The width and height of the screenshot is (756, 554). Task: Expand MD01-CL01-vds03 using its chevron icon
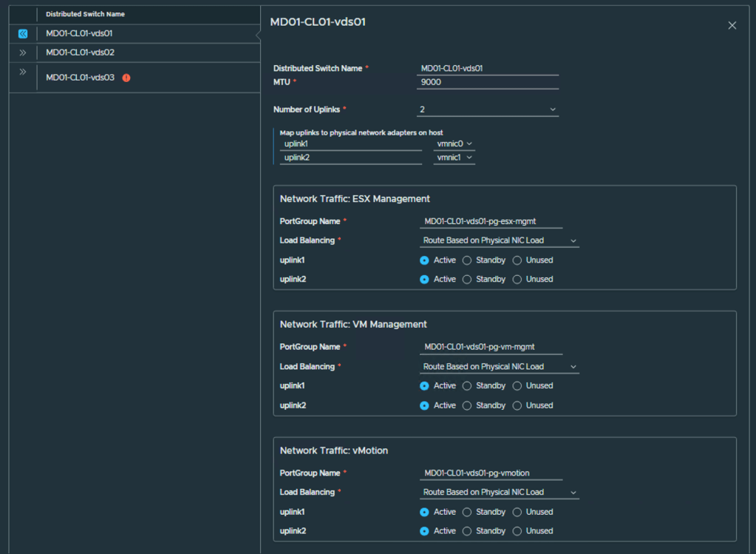(23, 72)
